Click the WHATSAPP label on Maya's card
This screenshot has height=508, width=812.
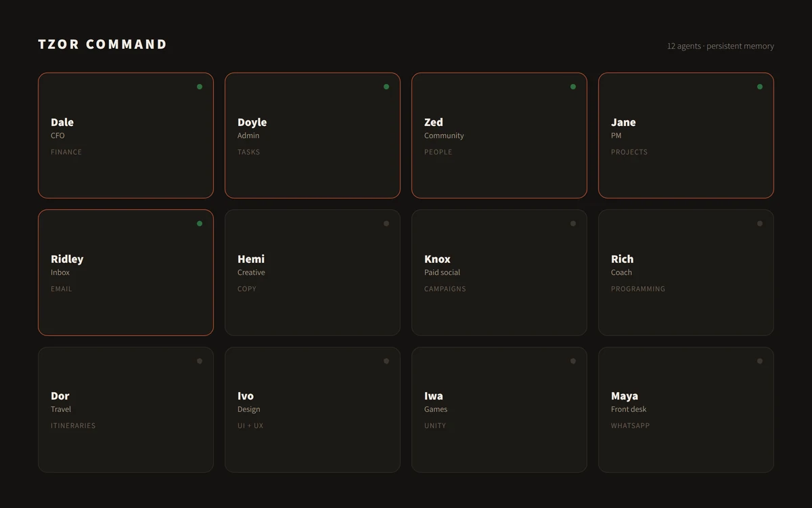630,426
